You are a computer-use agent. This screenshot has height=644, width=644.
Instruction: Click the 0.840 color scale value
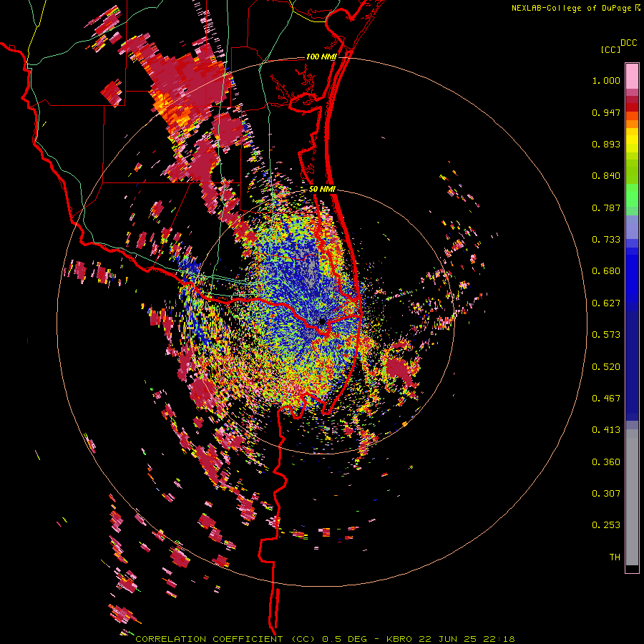pos(606,176)
